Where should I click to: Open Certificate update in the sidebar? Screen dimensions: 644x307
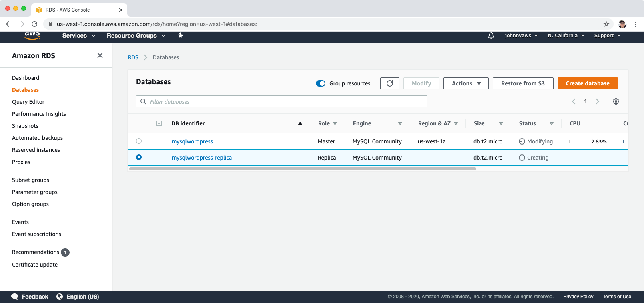35,265
